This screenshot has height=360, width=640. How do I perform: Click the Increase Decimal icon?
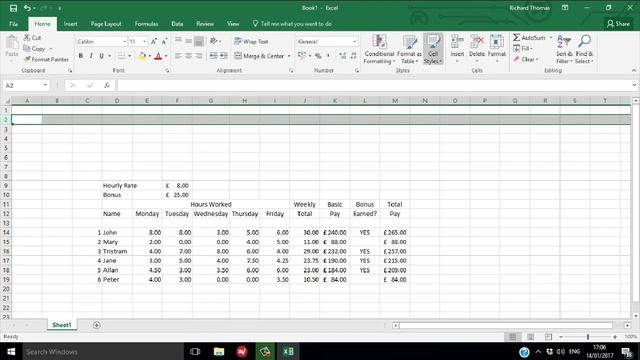(x=342, y=56)
